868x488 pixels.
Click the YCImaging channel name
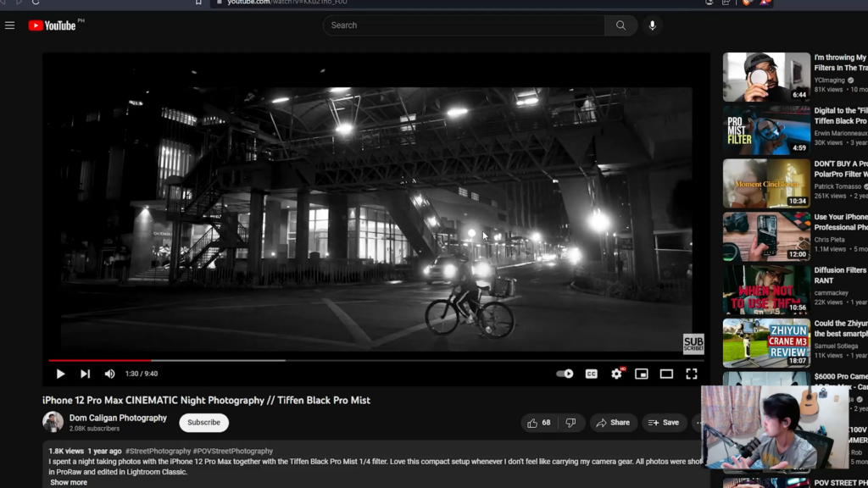[829, 80]
